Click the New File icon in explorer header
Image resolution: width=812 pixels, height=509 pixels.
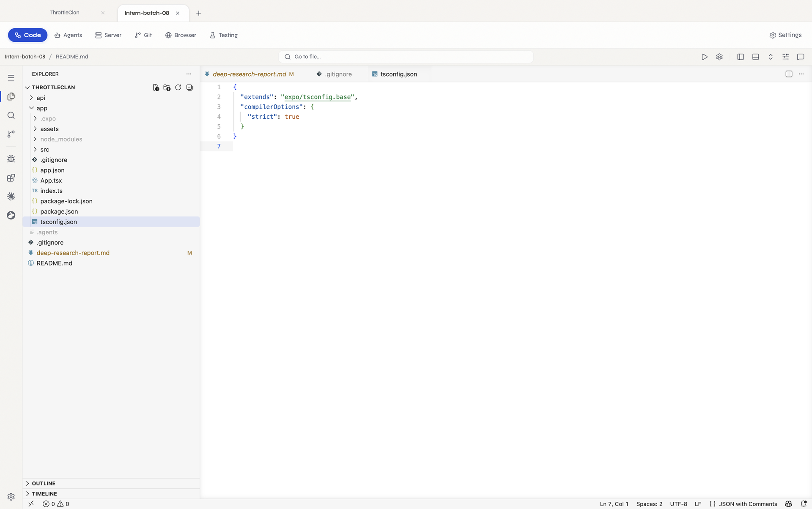coord(156,88)
